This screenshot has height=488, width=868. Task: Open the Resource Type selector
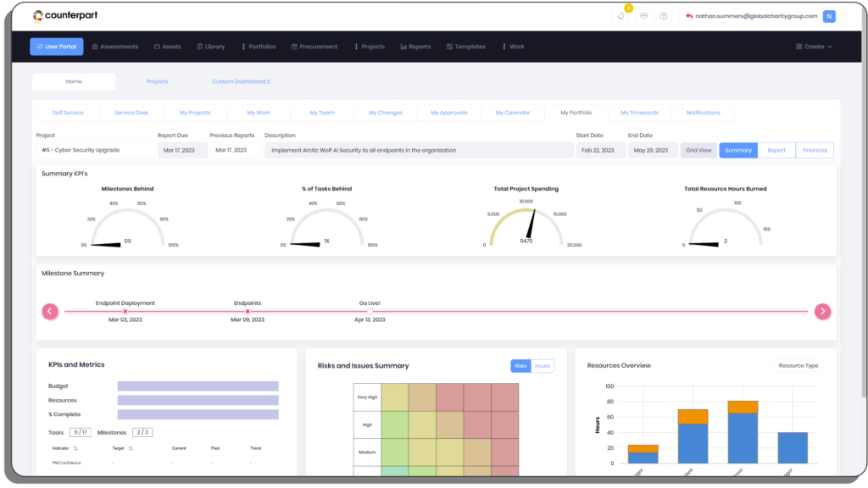(798, 364)
